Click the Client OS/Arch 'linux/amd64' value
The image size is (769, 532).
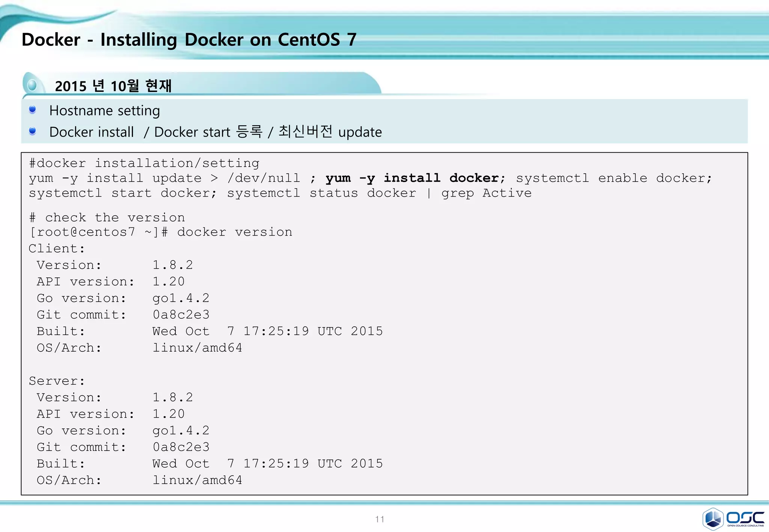[x=197, y=348]
